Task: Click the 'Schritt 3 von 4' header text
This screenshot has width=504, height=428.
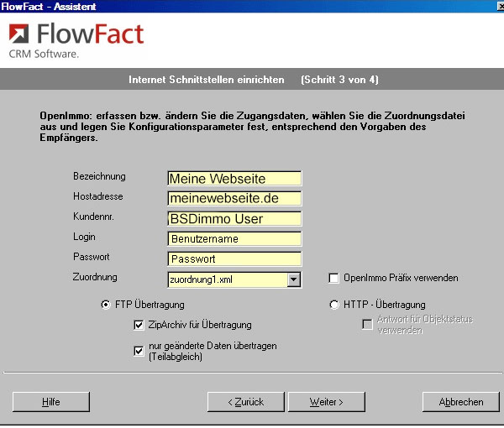Action: pos(339,80)
